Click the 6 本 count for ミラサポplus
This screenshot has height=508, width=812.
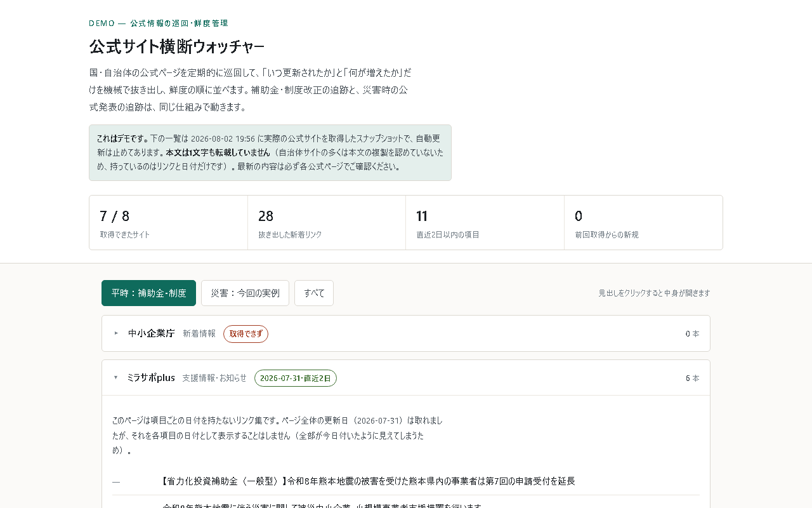pos(692,378)
